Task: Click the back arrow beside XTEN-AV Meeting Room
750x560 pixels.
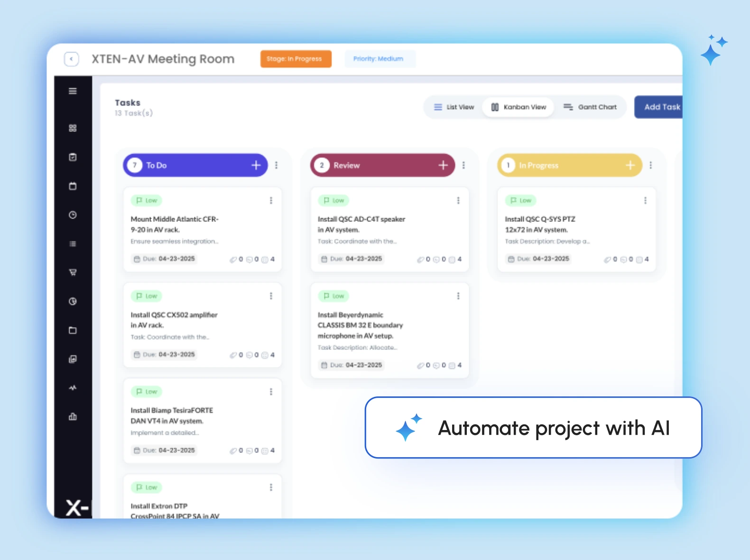Action: tap(71, 59)
